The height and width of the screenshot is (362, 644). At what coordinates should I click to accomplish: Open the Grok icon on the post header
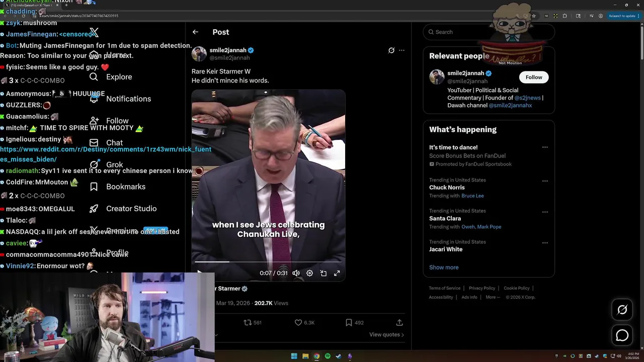391,50
